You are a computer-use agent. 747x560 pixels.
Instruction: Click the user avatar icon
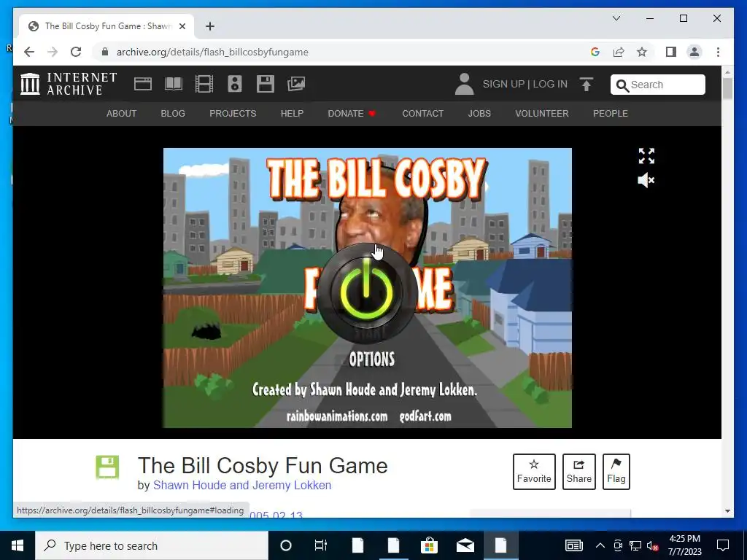pos(464,84)
